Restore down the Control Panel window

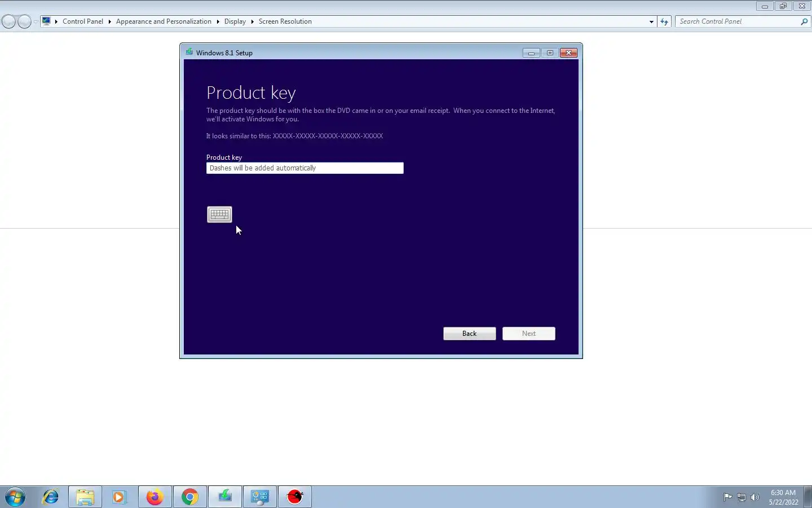783,6
